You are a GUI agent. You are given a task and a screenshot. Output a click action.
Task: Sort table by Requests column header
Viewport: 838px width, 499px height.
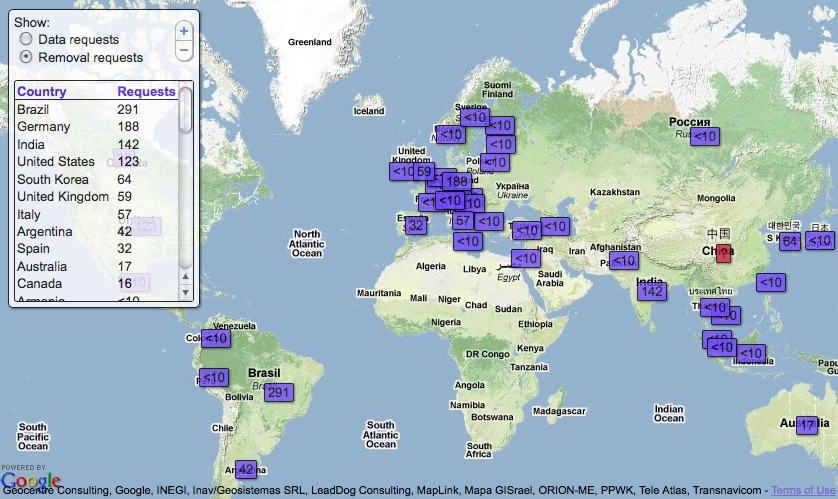[146, 92]
